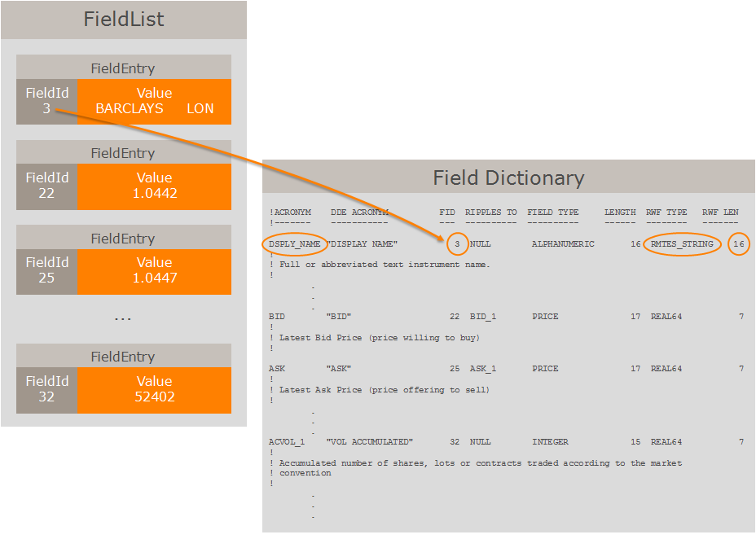Click the RWF LEN column header
Screen dimensions: 756x539
[720, 213]
